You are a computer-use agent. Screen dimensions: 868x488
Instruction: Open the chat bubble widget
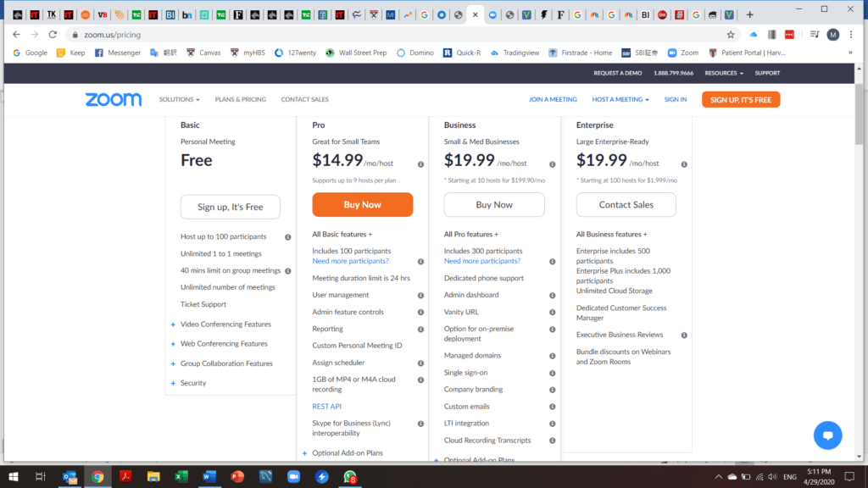[827, 435]
